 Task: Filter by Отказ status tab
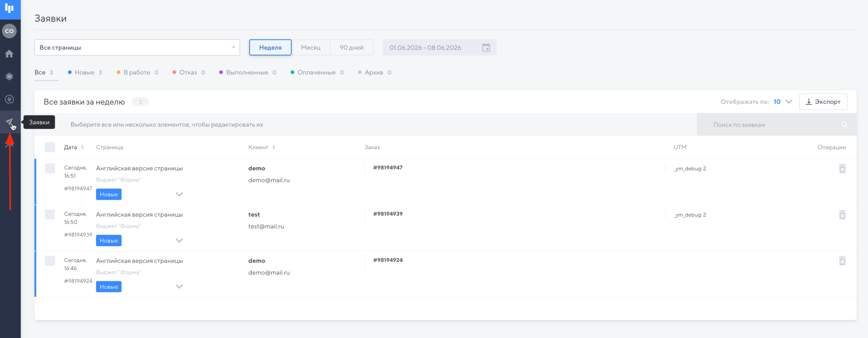click(x=189, y=72)
